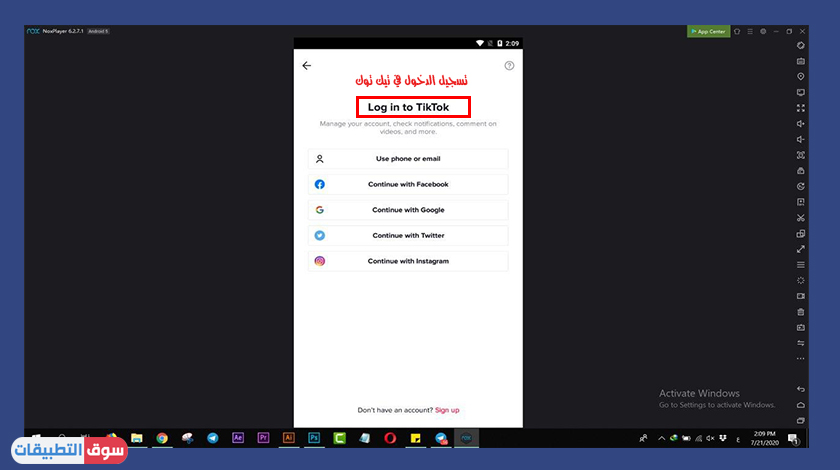The width and height of the screenshot is (840, 470).
Task: Click the loading-spinner style sidebar icon
Action: (800, 280)
